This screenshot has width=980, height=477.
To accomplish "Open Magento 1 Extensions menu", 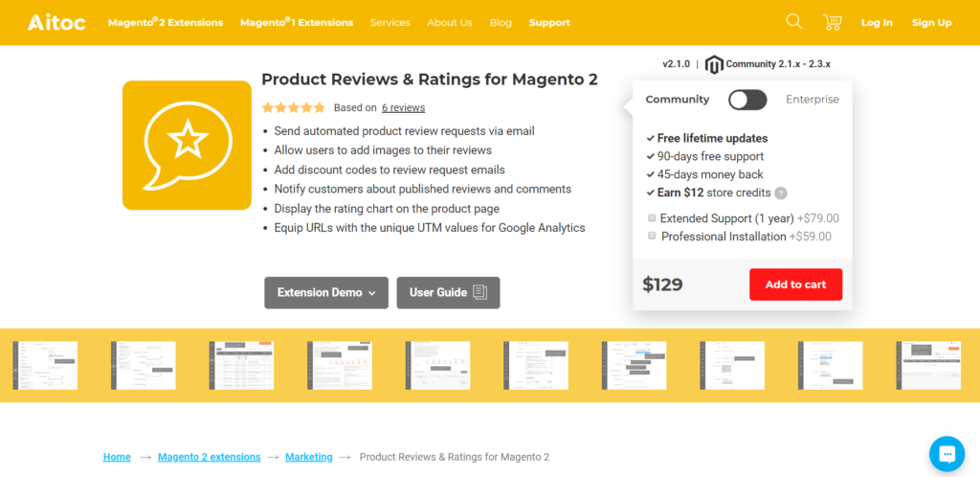I will pyautogui.click(x=297, y=23).
